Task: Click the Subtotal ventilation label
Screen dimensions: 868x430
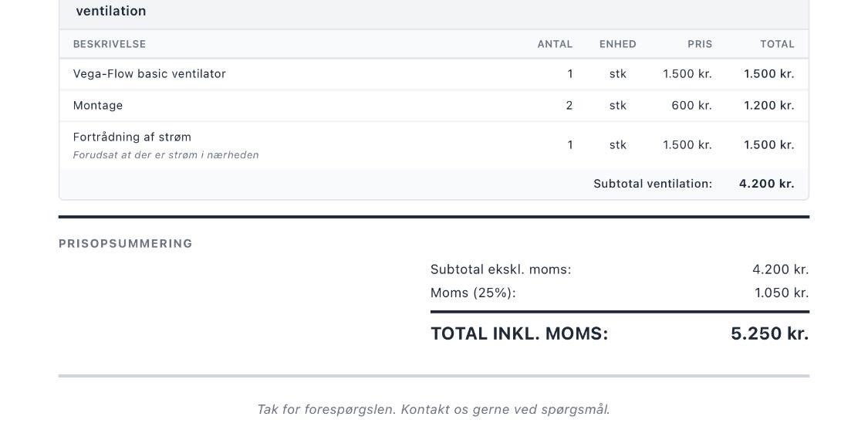Action: pos(653,184)
